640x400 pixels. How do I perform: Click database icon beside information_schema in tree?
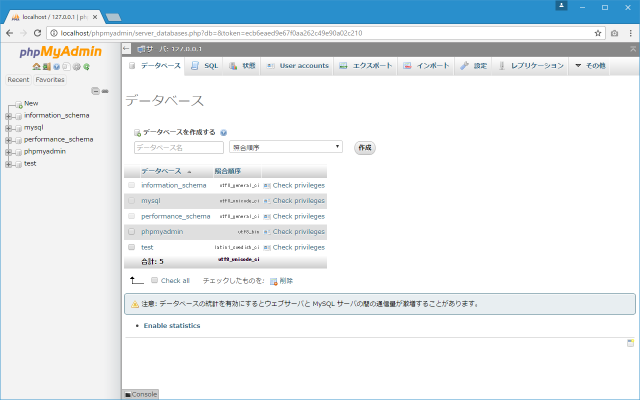pos(18,116)
